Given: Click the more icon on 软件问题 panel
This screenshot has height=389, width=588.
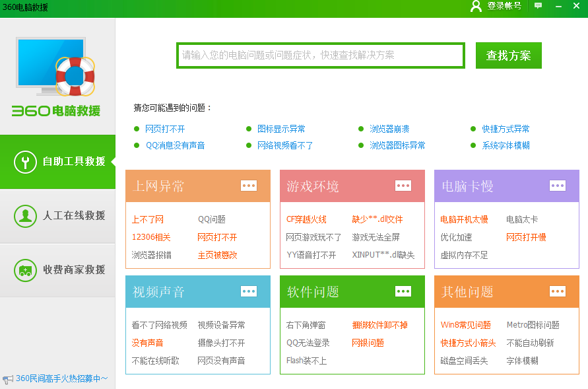Looking at the screenshot, I should pos(403,291).
